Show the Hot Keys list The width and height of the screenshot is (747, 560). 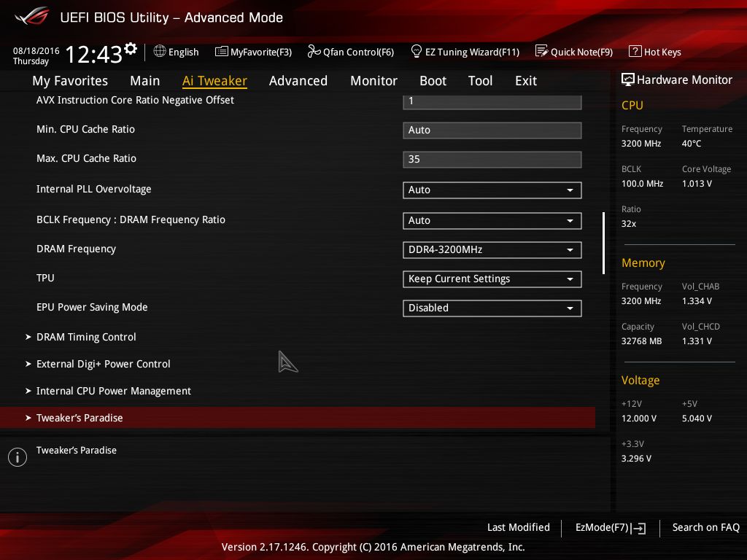point(655,52)
